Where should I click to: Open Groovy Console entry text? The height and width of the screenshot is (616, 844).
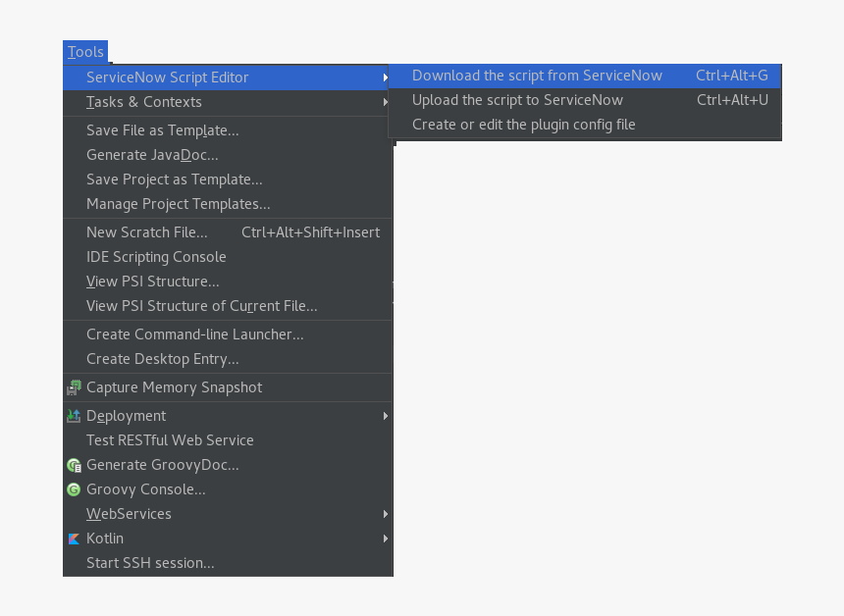point(146,489)
